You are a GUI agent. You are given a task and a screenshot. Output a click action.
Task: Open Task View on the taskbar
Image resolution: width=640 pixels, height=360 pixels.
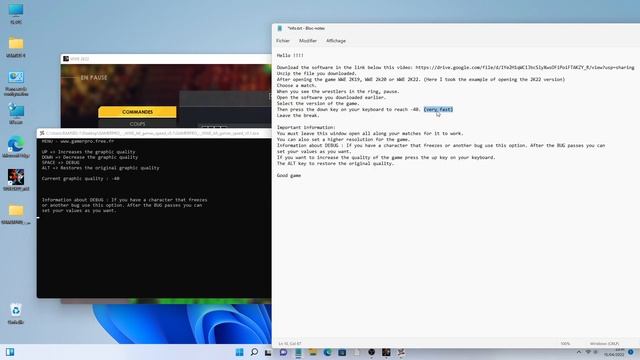[x=268, y=352]
